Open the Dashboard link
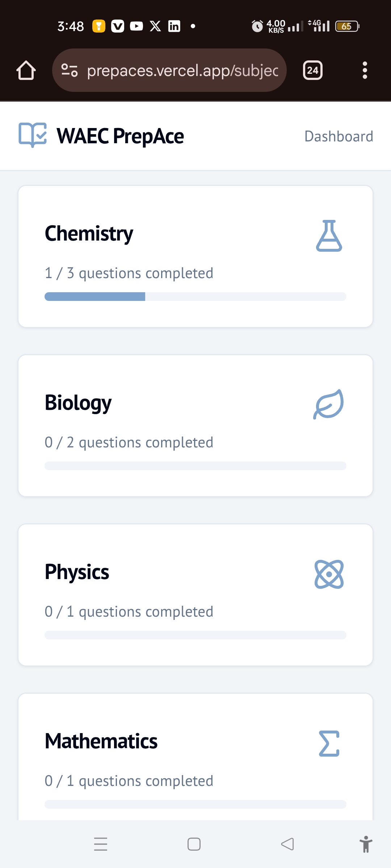 tap(339, 136)
